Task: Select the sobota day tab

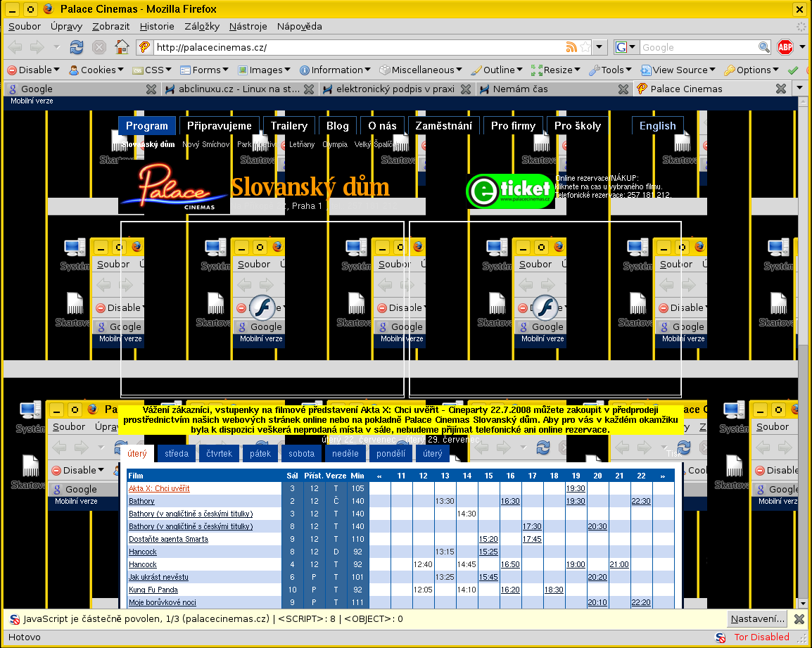Action: pos(301,454)
